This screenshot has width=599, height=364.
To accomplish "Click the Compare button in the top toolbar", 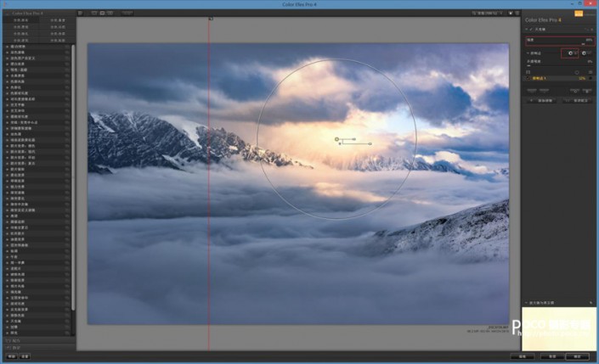I will pos(127,14).
